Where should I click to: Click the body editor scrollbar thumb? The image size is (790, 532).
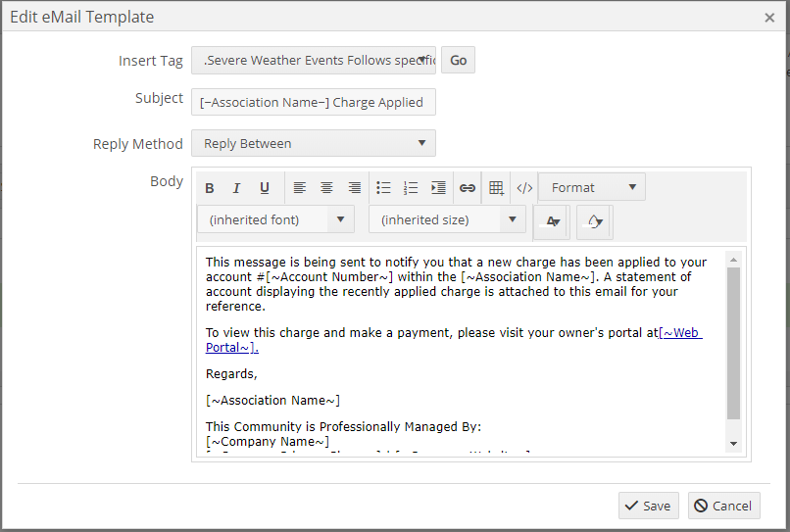click(x=733, y=344)
